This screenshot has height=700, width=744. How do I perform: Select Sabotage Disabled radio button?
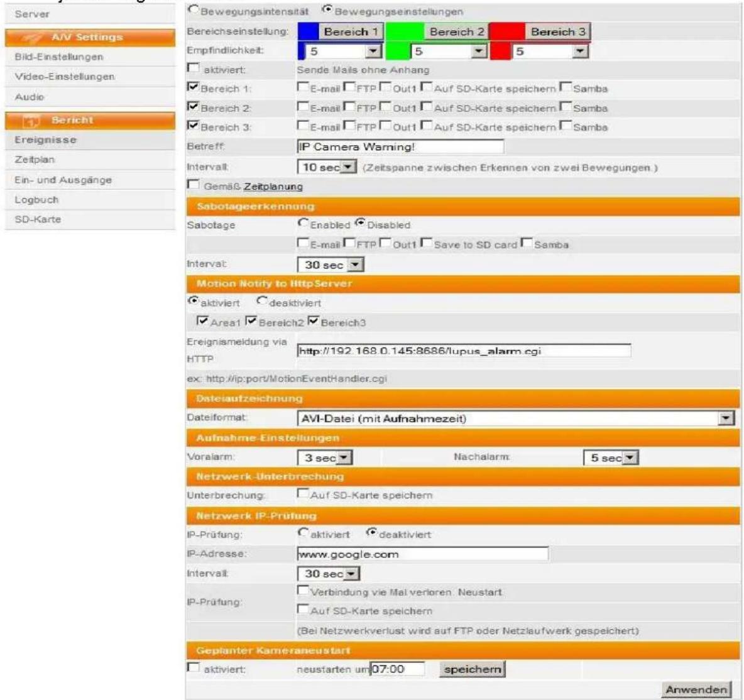click(x=360, y=223)
